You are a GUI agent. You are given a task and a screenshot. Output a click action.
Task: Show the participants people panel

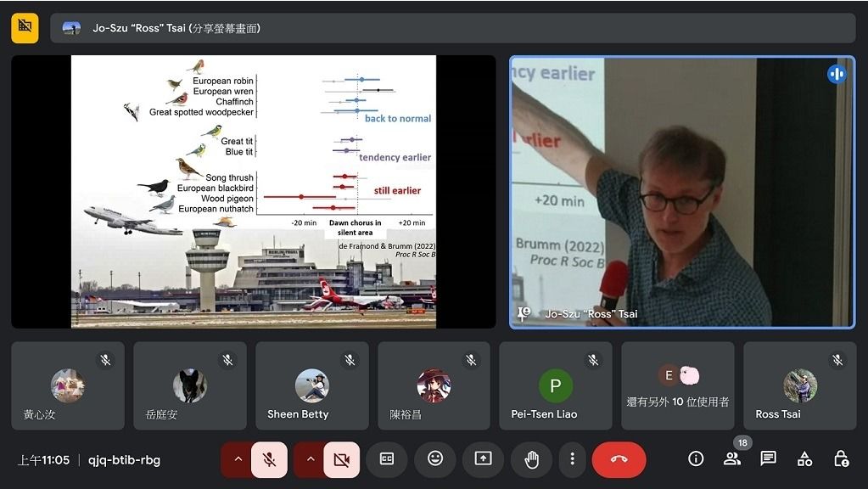click(731, 459)
